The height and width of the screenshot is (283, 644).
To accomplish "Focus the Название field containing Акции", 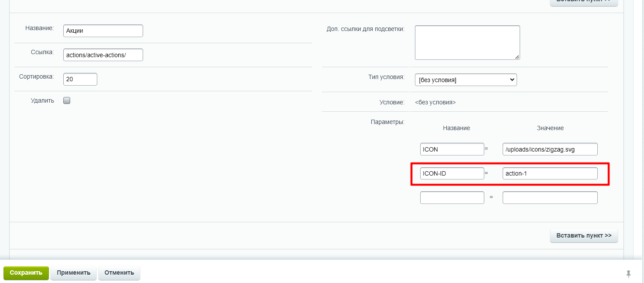I will (103, 31).
